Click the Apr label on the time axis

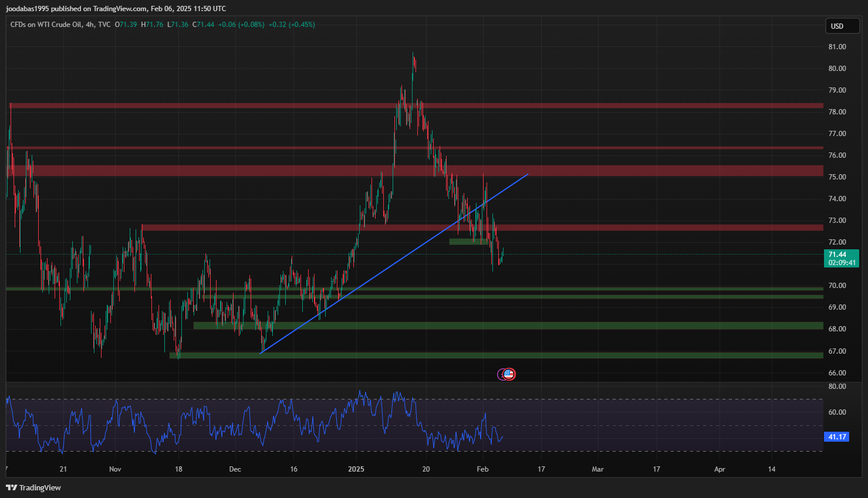pos(720,469)
